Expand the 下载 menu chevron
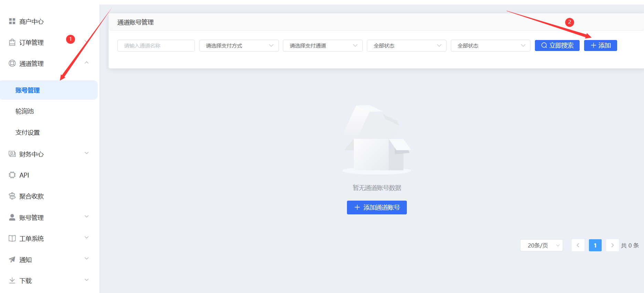This screenshot has height=293, width=644. 87,280
